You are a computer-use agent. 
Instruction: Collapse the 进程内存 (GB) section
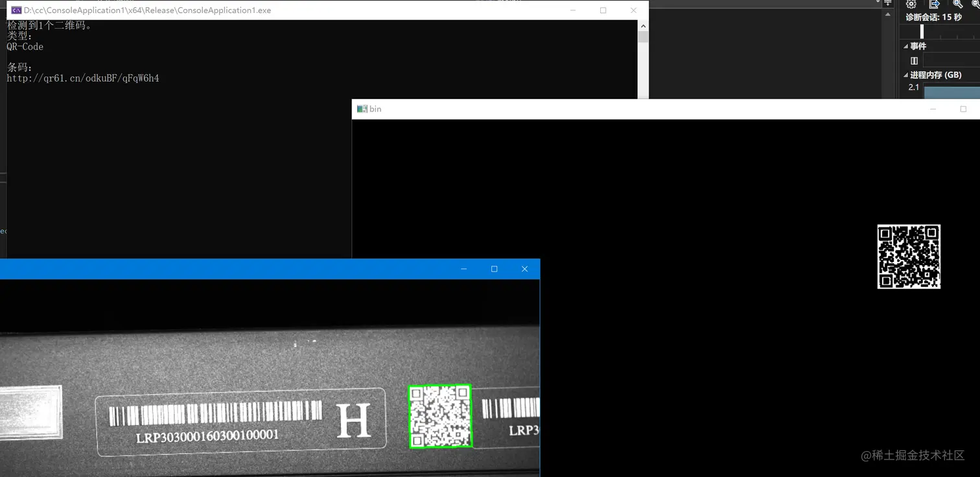pos(906,75)
